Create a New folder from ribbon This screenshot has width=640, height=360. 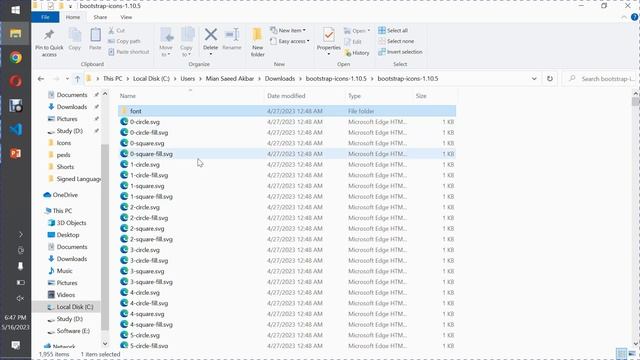click(258, 42)
